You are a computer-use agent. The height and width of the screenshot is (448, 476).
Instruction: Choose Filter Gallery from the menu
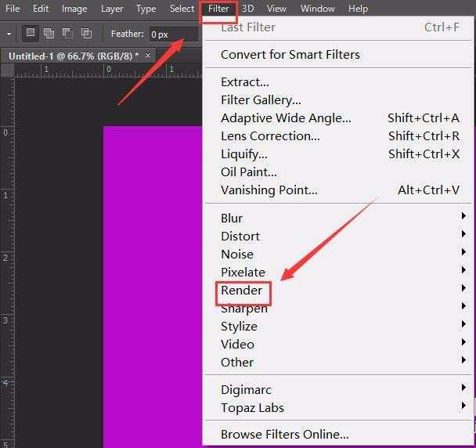pyautogui.click(x=261, y=100)
